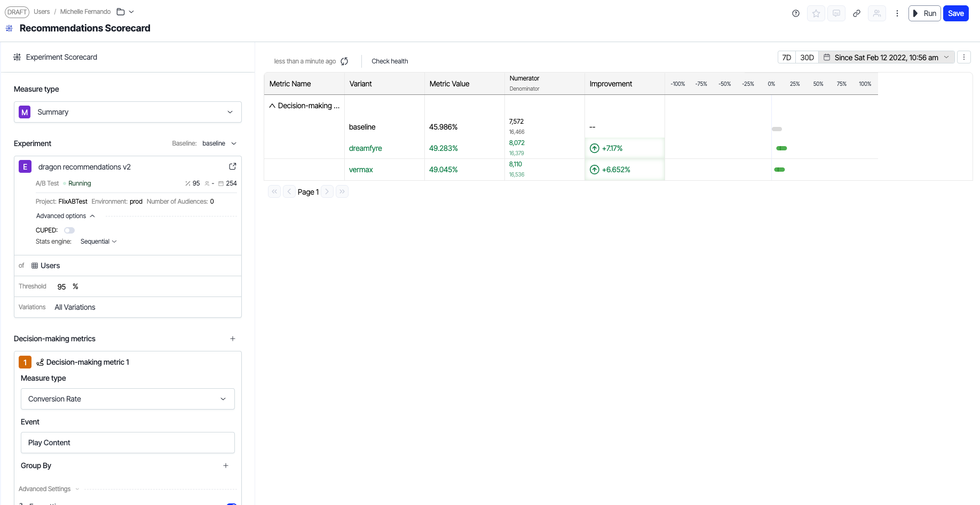Change the Sequential stats engine dropdown
Viewport: 980px width, 505px height.
pyautogui.click(x=98, y=242)
